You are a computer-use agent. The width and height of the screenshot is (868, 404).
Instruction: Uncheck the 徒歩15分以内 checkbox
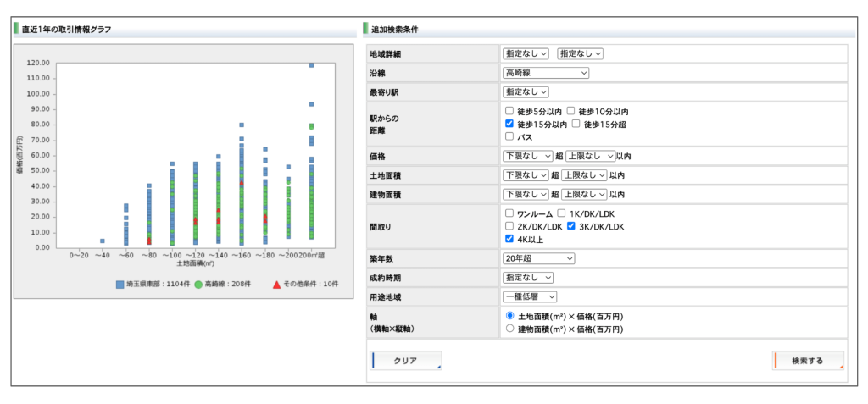click(509, 124)
